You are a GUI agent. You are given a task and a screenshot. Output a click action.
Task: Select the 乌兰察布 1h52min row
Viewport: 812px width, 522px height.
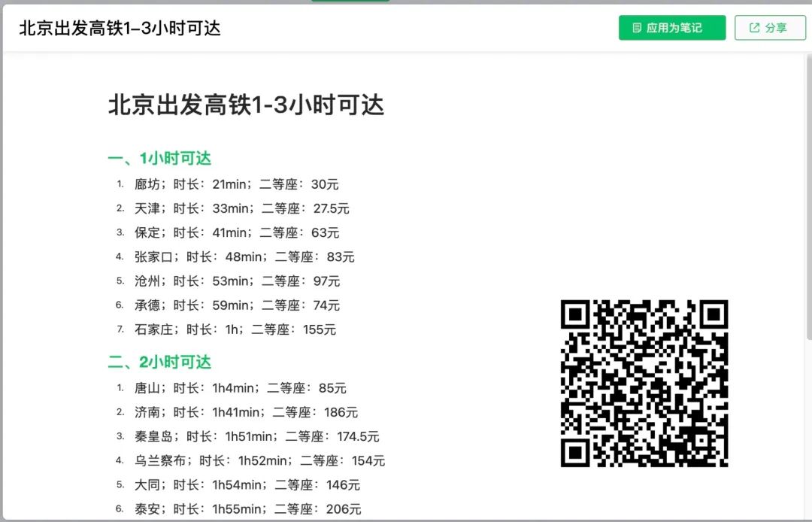tap(250, 460)
